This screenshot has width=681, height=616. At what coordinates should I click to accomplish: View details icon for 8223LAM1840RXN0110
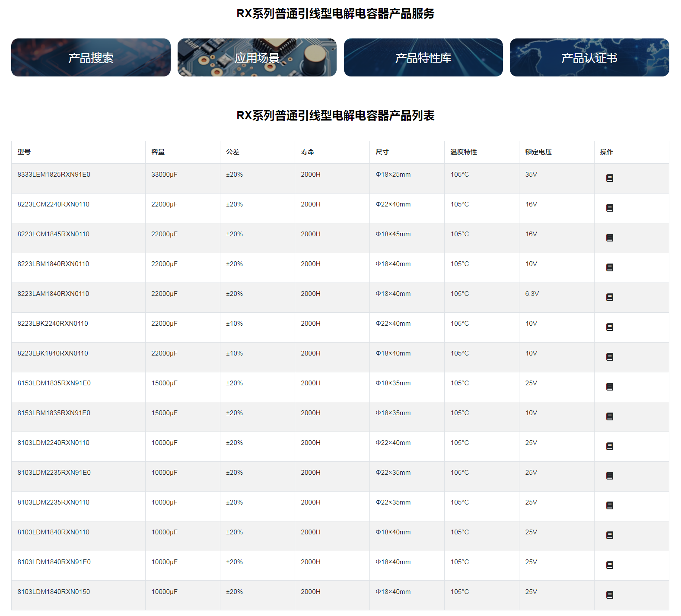[x=609, y=297]
